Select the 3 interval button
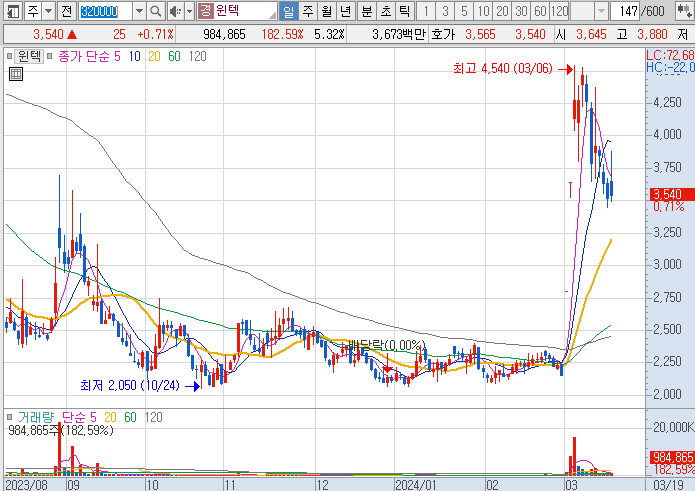This screenshot has width=695, height=491. [445, 11]
